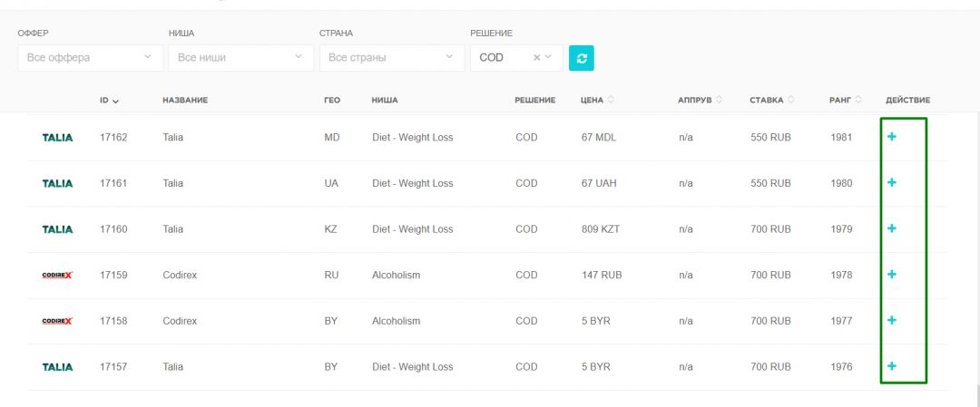
Task: Add Talia 17157 offer with plus
Action: point(892,366)
